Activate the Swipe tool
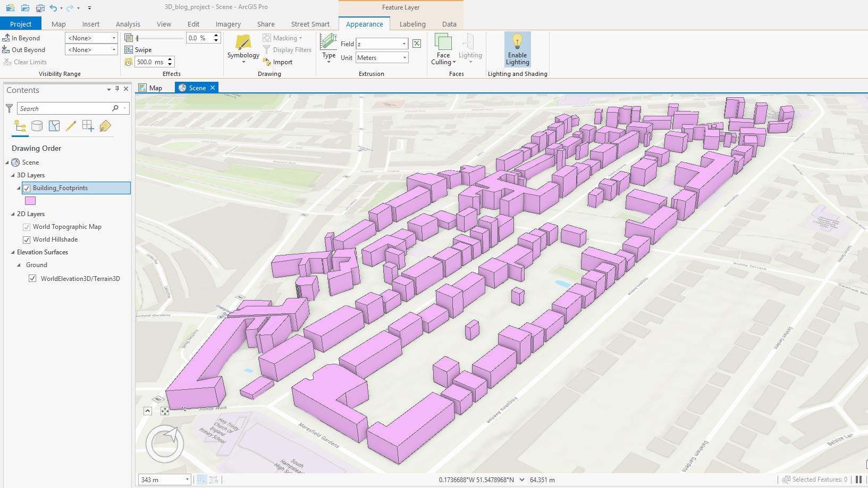 [x=138, y=50]
